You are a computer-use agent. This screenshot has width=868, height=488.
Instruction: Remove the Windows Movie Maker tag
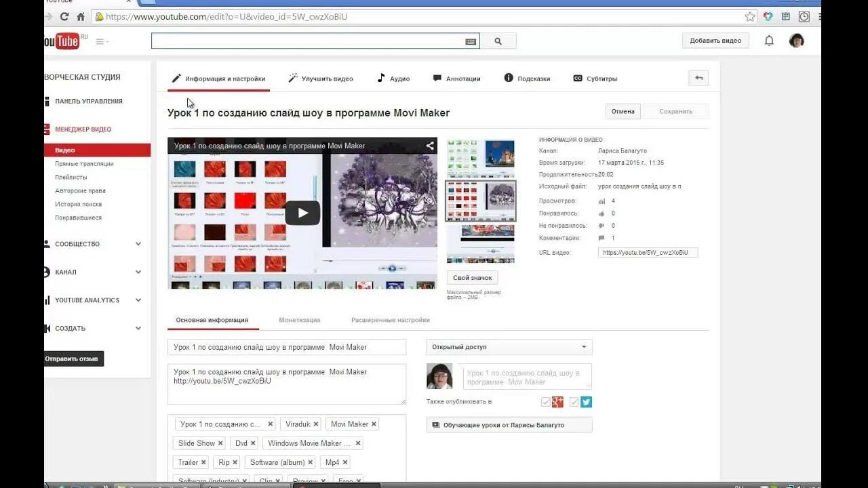coord(358,443)
